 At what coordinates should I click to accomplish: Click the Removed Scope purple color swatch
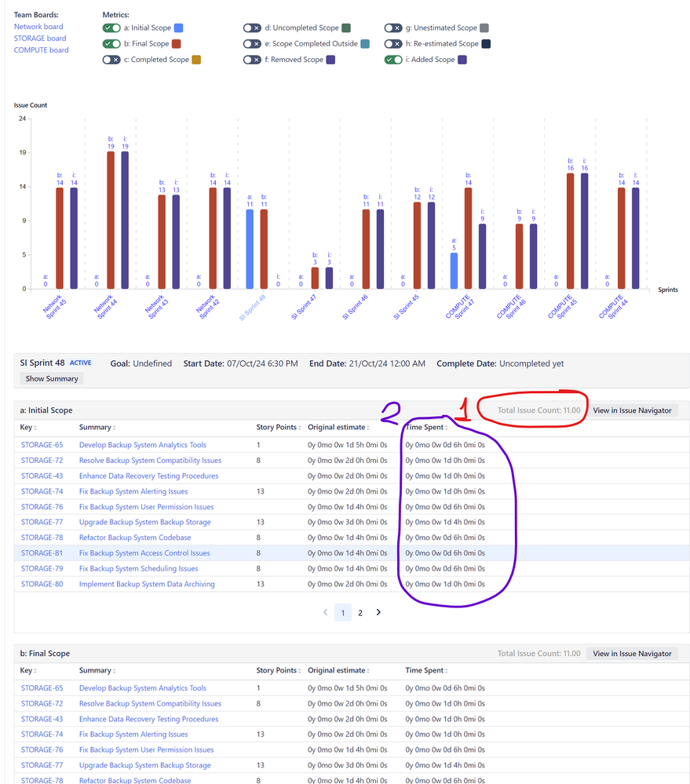330,60
